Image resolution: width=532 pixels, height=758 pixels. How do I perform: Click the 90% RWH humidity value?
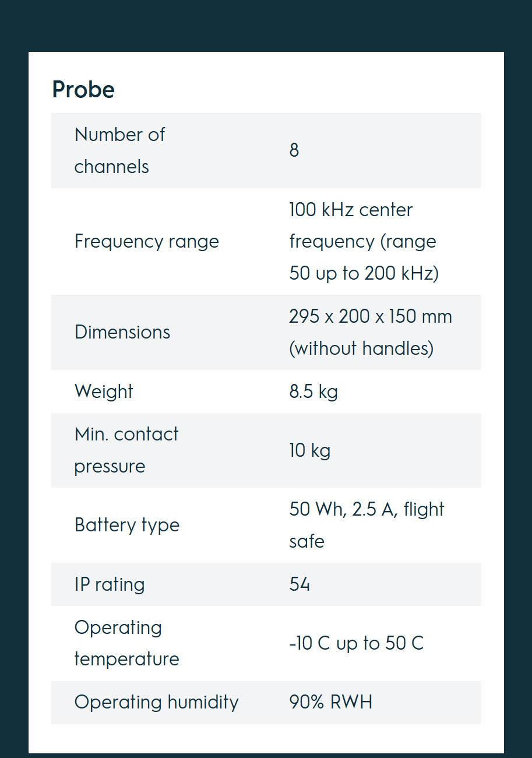pos(330,702)
